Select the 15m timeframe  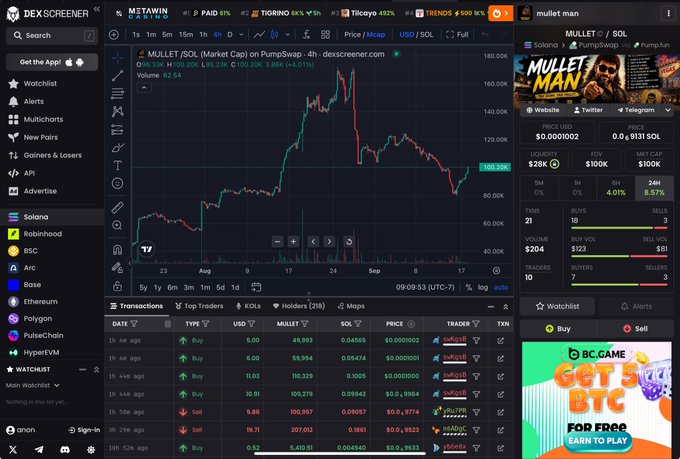pyautogui.click(x=186, y=35)
